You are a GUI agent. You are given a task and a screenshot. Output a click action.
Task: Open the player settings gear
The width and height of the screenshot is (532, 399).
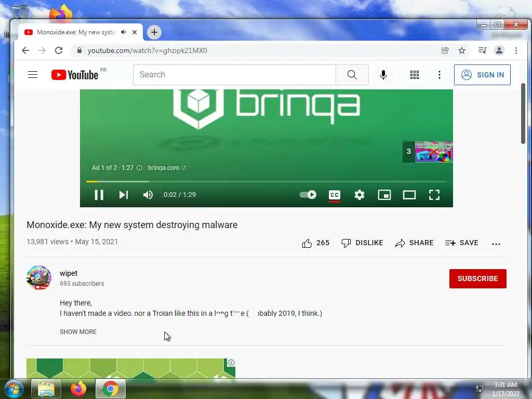(x=360, y=195)
